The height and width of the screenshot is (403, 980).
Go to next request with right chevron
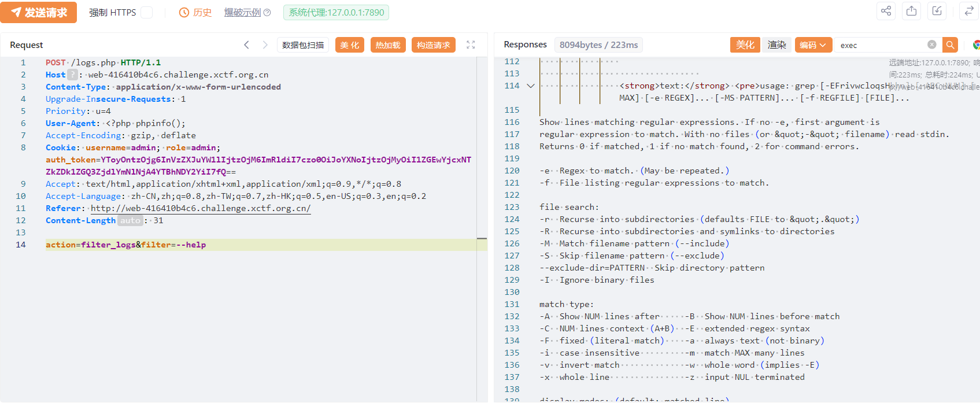265,45
